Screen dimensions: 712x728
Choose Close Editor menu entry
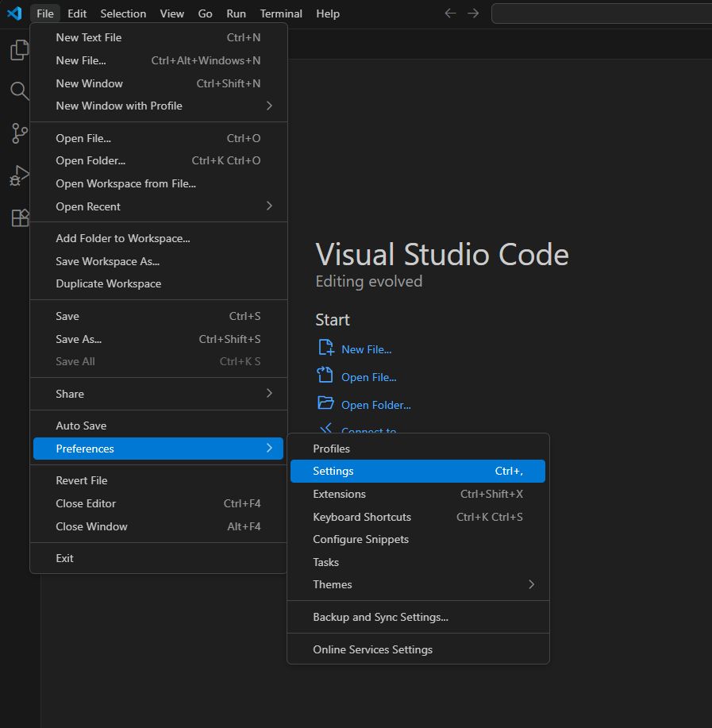[x=158, y=504]
